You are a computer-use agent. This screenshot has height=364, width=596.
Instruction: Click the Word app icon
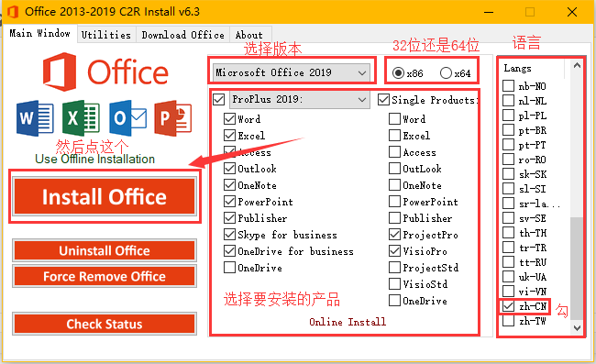click(x=35, y=118)
